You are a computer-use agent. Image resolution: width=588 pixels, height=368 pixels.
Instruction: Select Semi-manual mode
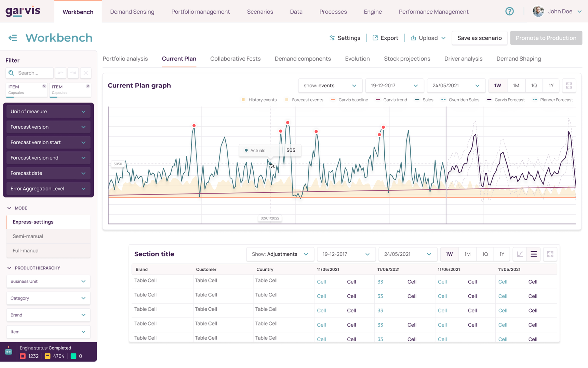coord(28,236)
